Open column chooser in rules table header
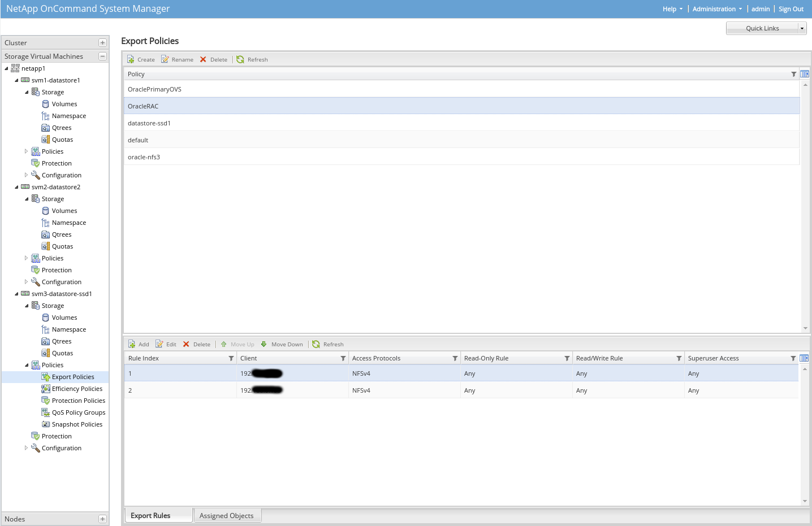 click(805, 358)
